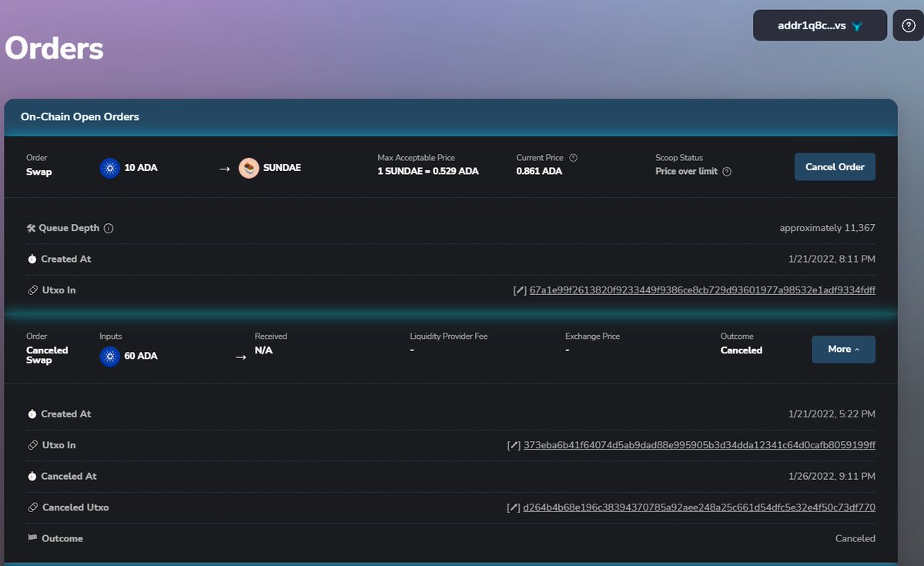The width and height of the screenshot is (924, 566).
Task: Collapse details with the More button
Action: (x=843, y=349)
